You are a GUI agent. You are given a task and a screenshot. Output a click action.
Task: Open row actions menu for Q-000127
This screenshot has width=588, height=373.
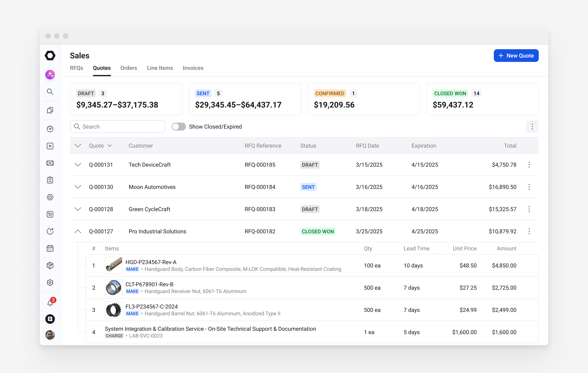pos(529,231)
